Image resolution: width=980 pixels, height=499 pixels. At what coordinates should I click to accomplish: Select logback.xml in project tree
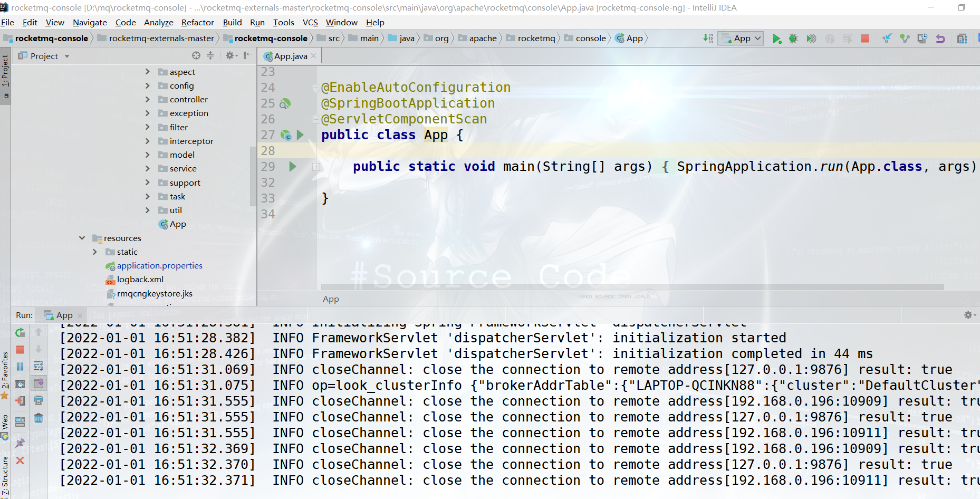(x=135, y=279)
